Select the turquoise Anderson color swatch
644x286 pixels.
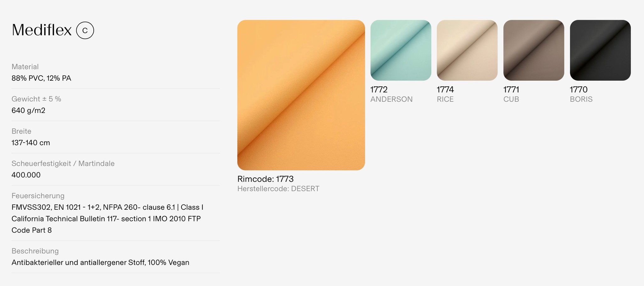pyautogui.click(x=401, y=50)
